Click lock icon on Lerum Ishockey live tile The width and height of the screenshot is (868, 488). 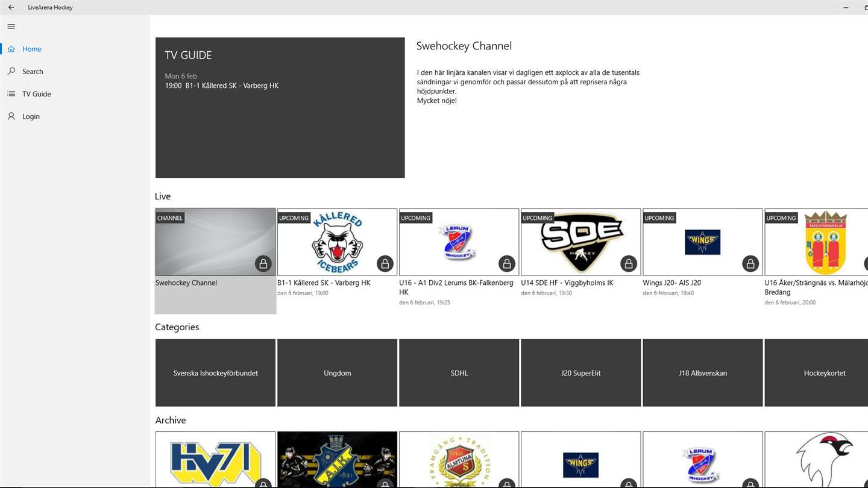[507, 263]
